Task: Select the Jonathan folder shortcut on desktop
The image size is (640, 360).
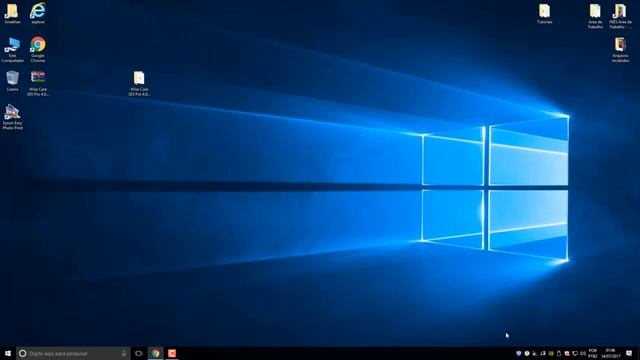Action: coord(12,14)
